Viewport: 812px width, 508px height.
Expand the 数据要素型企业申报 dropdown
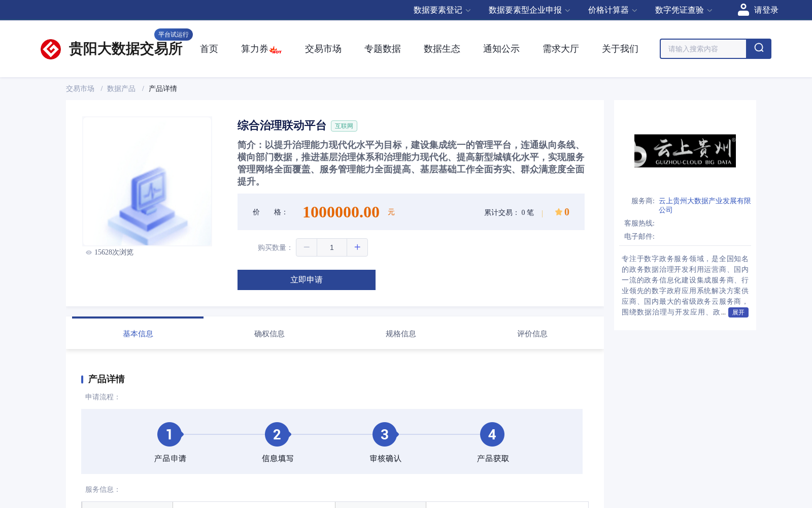[529, 10]
